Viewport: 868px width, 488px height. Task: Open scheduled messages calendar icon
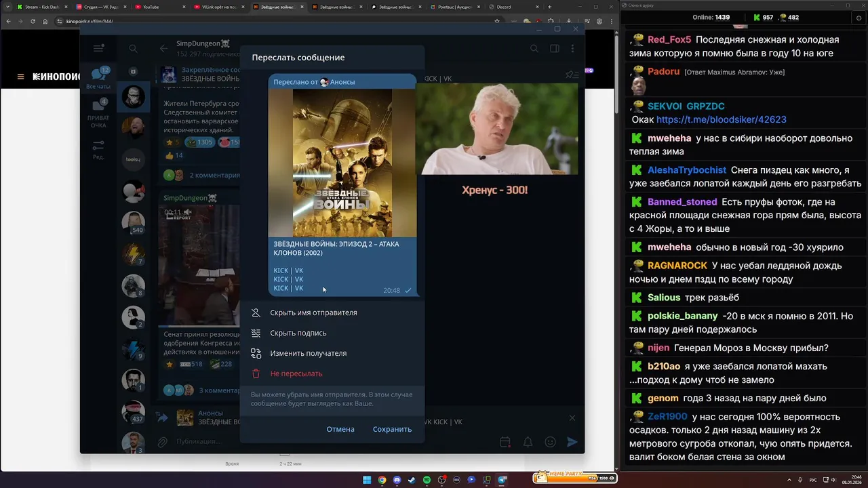505,442
